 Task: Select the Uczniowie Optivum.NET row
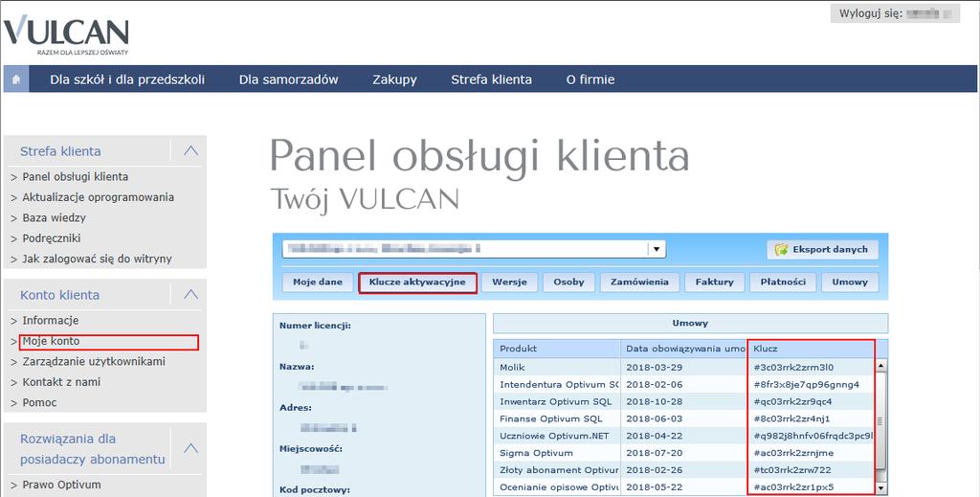(683, 436)
